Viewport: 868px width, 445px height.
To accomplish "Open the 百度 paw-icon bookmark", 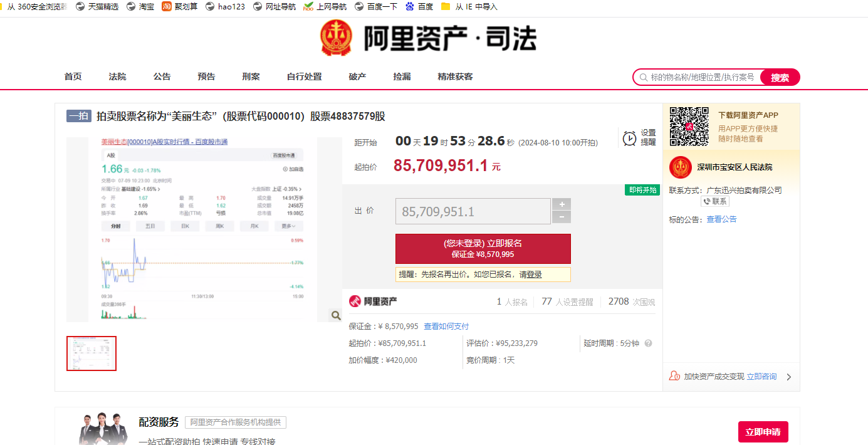I will [419, 6].
